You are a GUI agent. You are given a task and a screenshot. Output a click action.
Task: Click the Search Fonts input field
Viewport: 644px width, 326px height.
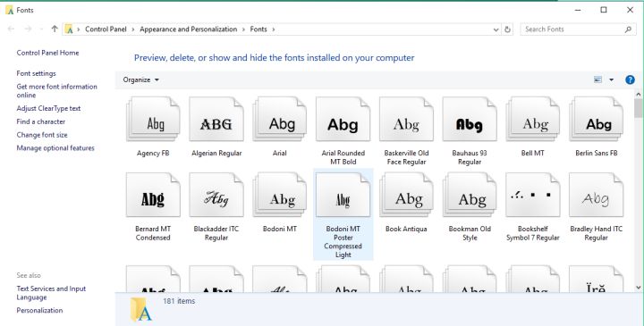pyautogui.click(x=573, y=29)
